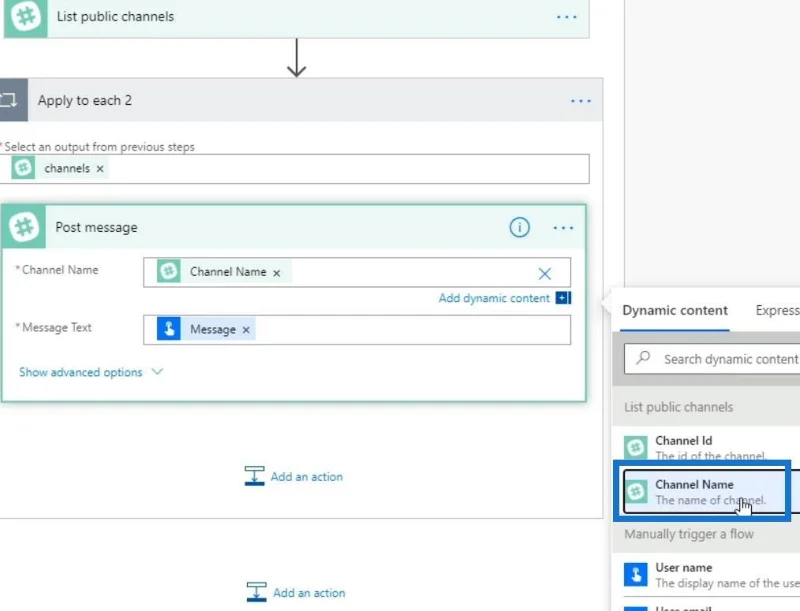Click the Search dynamic content field
This screenshot has height=611, width=800.
[712, 359]
